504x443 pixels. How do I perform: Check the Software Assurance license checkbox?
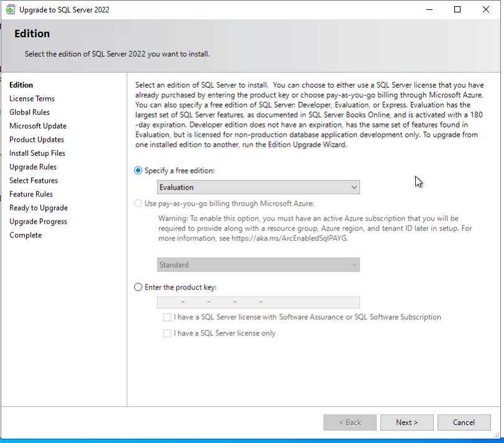point(167,317)
